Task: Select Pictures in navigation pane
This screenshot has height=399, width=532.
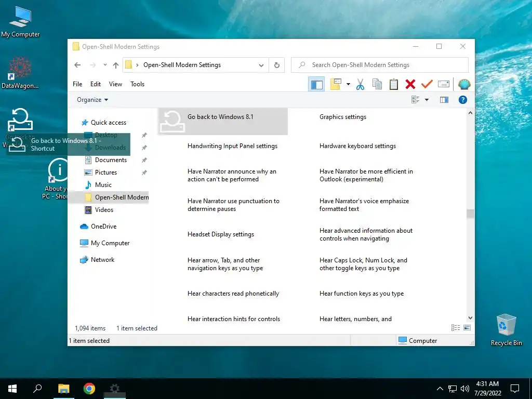Action: [x=105, y=172]
